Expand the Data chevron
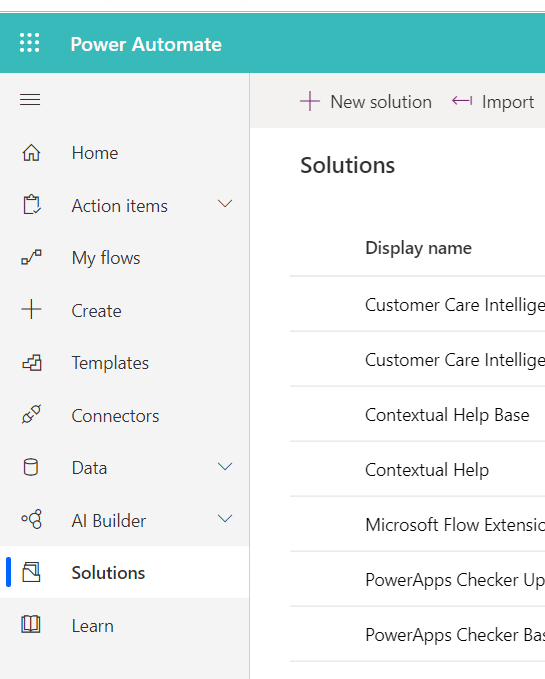Screen dimensions: 545x679 tap(225, 466)
